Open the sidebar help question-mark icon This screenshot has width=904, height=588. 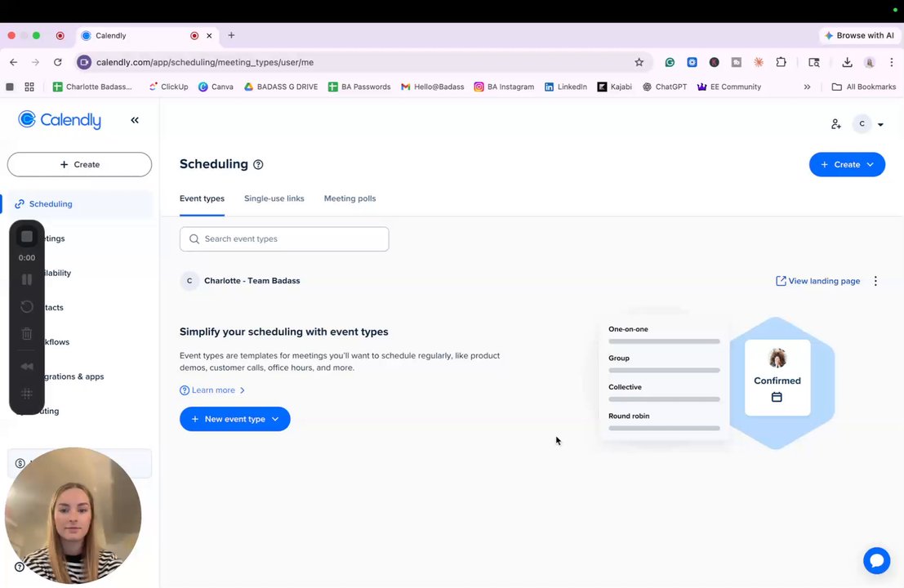[x=20, y=567]
